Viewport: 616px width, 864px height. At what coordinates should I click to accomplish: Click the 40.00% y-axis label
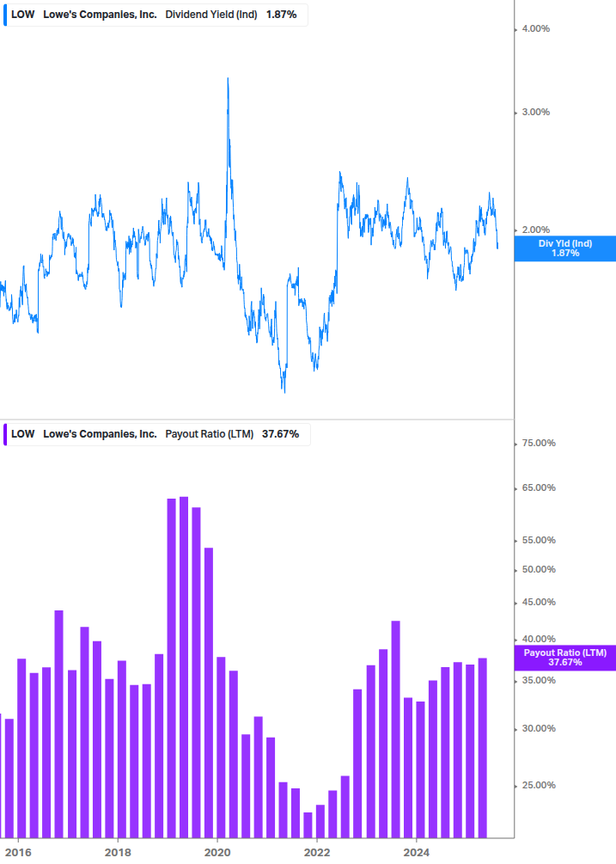point(539,639)
